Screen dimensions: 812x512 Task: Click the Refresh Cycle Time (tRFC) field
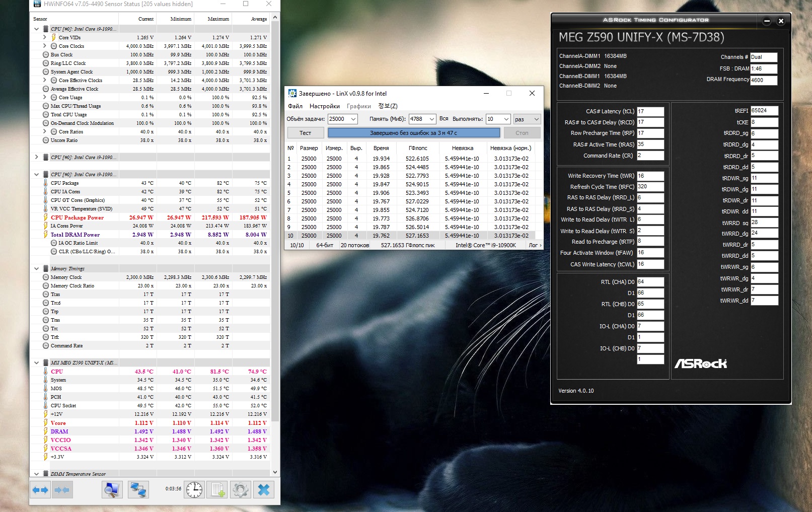point(650,187)
